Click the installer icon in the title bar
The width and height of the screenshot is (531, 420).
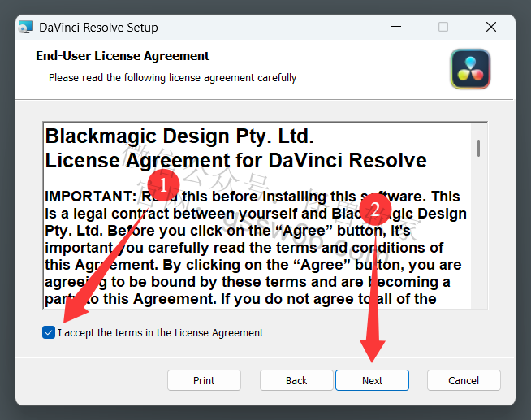click(26, 27)
